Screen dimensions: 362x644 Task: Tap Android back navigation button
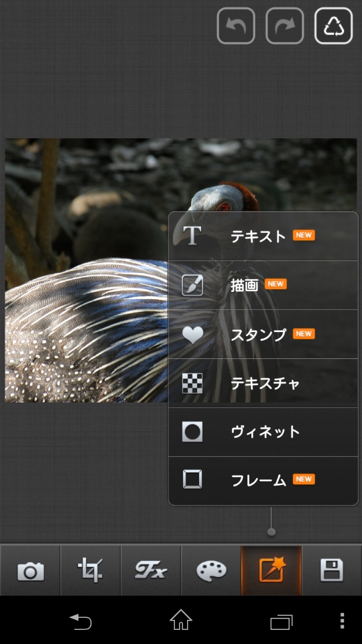coord(80,621)
